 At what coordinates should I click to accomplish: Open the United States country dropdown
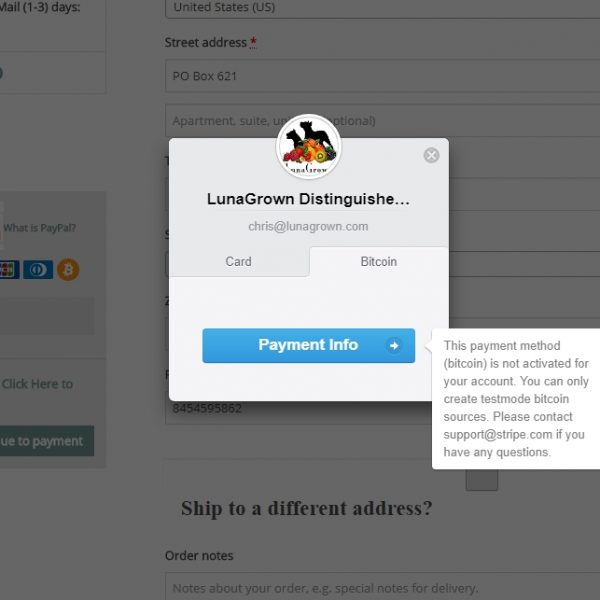[382, 8]
